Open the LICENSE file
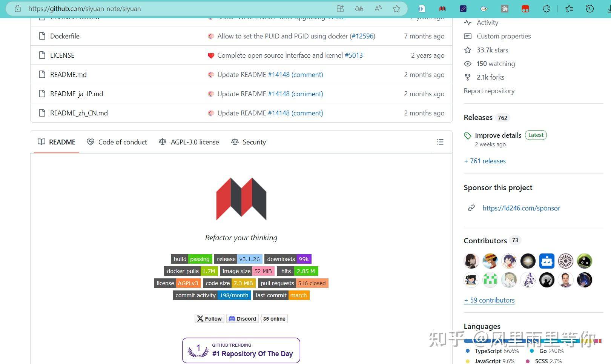611x364 pixels. coord(62,55)
